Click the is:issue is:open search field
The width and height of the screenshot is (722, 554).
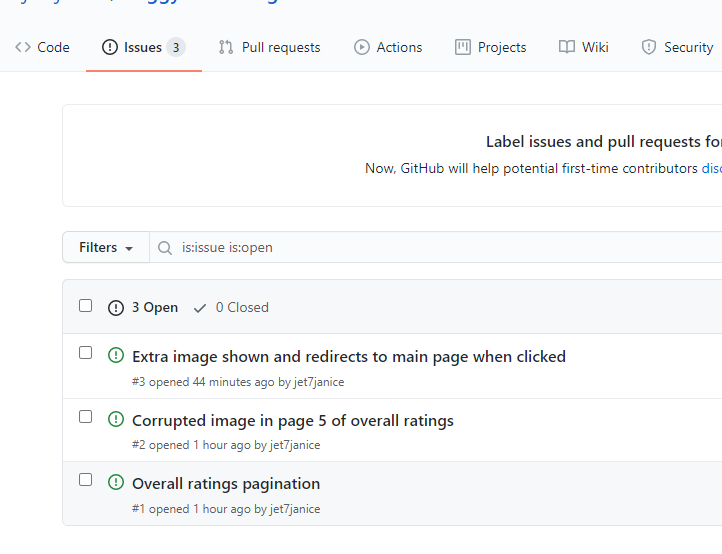point(436,247)
